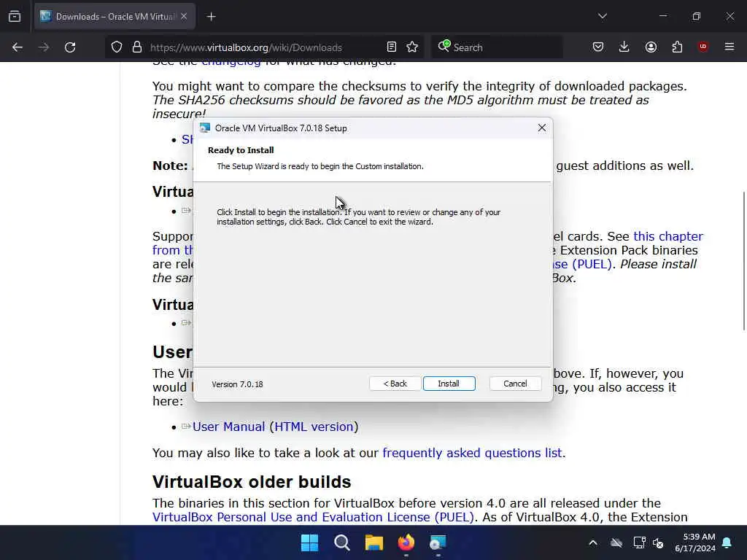Click the VirtualBox icon in the setup title bar
747x560 pixels.
pyautogui.click(x=205, y=128)
